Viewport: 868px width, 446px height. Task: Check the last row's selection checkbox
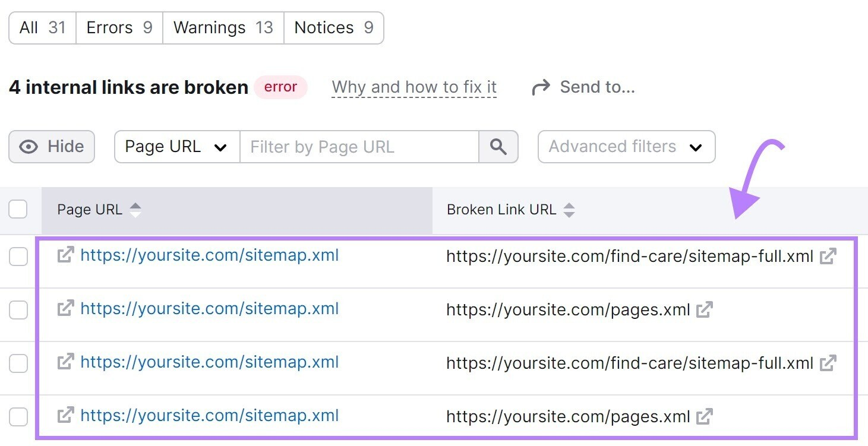[18, 416]
